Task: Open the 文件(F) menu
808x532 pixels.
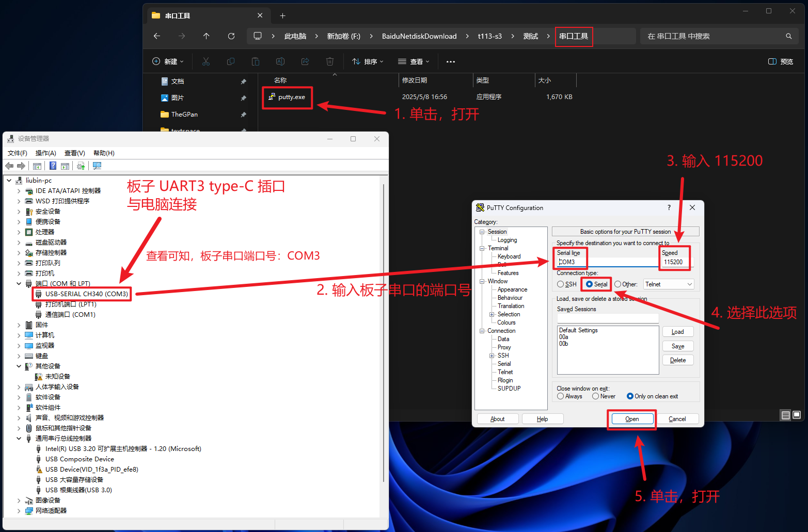Action: pos(18,153)
